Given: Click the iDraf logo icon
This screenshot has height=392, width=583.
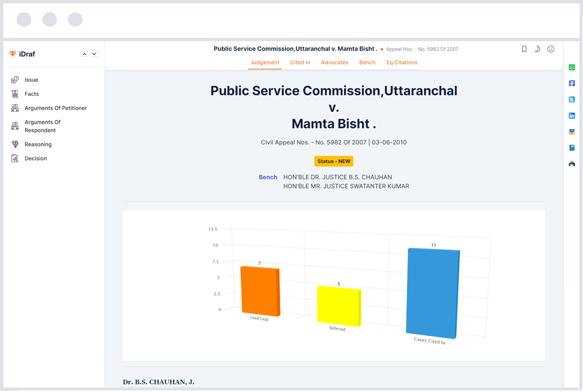Looking at the screenshot, I should tap(13, 54).
